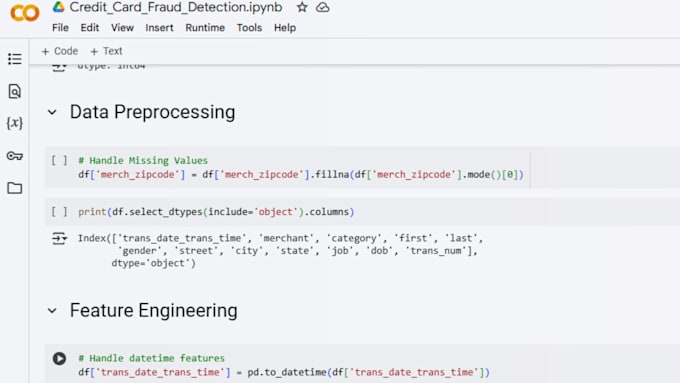Open the Help menu

(x=285, y=28)
